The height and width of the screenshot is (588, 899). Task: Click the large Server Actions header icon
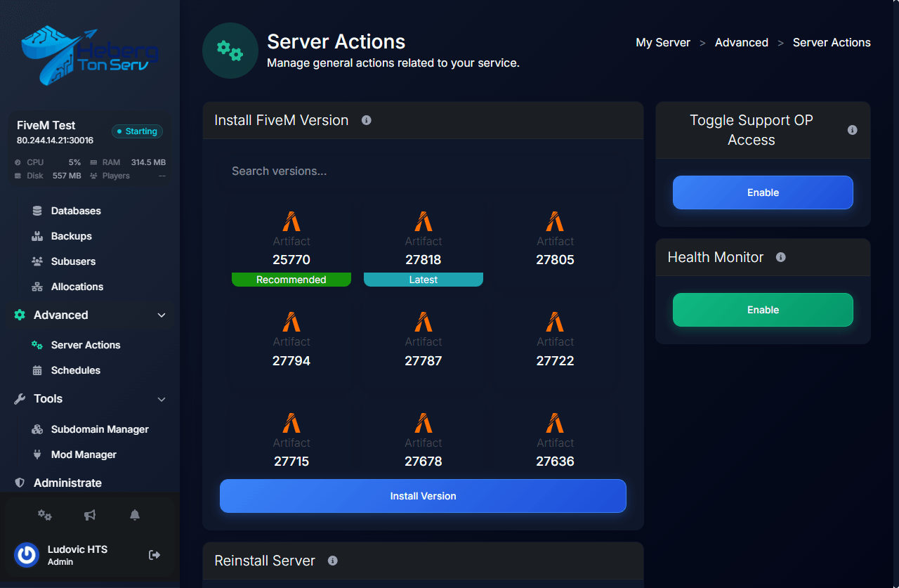[230, 51]
